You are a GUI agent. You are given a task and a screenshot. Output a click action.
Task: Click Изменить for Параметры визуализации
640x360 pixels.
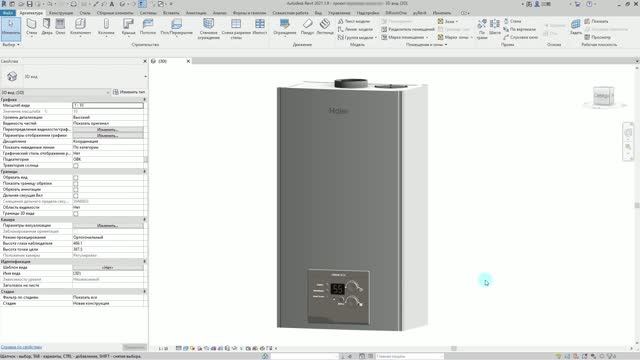pos(108,225)
